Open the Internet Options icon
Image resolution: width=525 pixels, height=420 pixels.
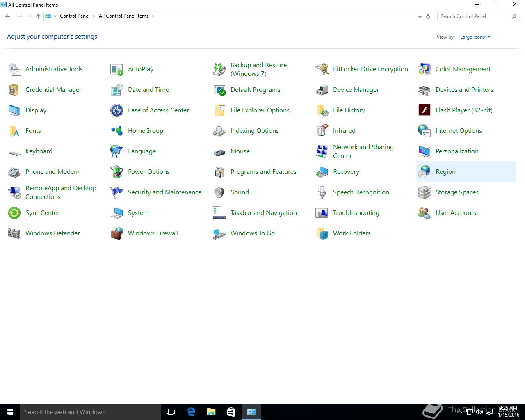coord(425,131)
